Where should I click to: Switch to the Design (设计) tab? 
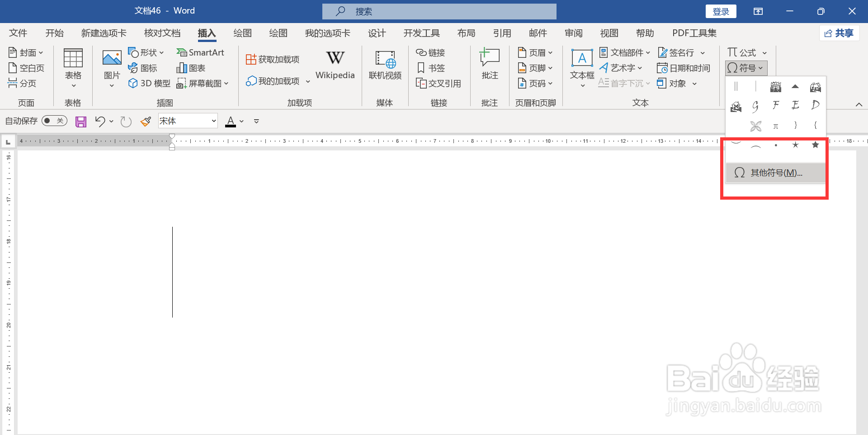377,33
